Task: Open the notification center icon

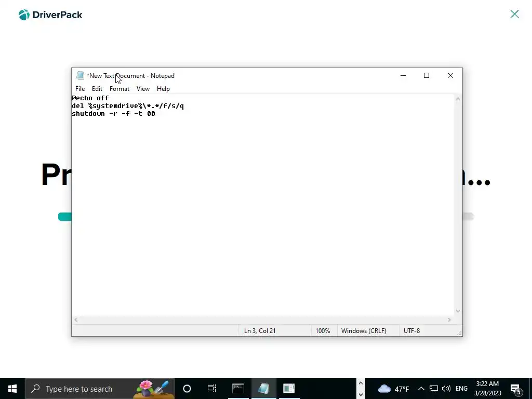Action: tap(516, 389)
